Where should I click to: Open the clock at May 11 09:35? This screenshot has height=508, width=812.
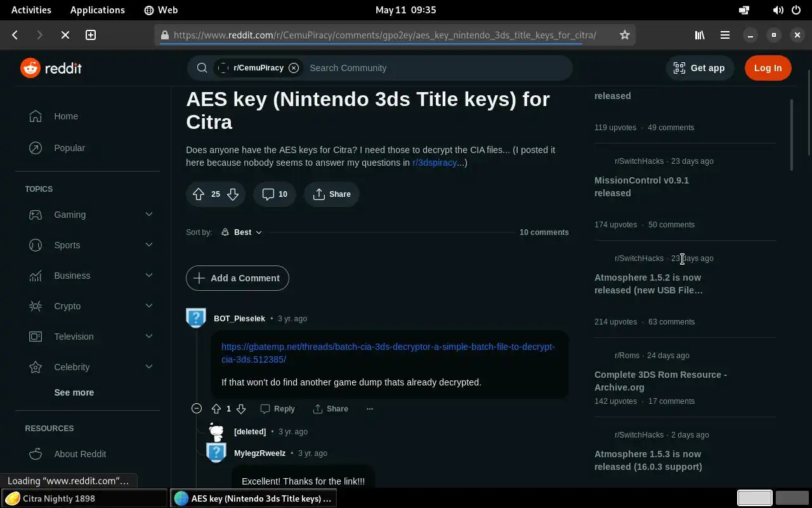click(406, 10)
